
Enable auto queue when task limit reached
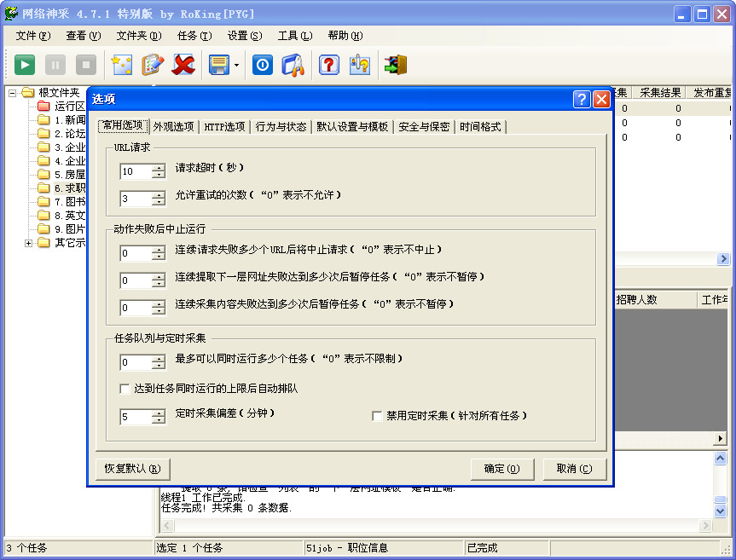[x=125, y=389]
